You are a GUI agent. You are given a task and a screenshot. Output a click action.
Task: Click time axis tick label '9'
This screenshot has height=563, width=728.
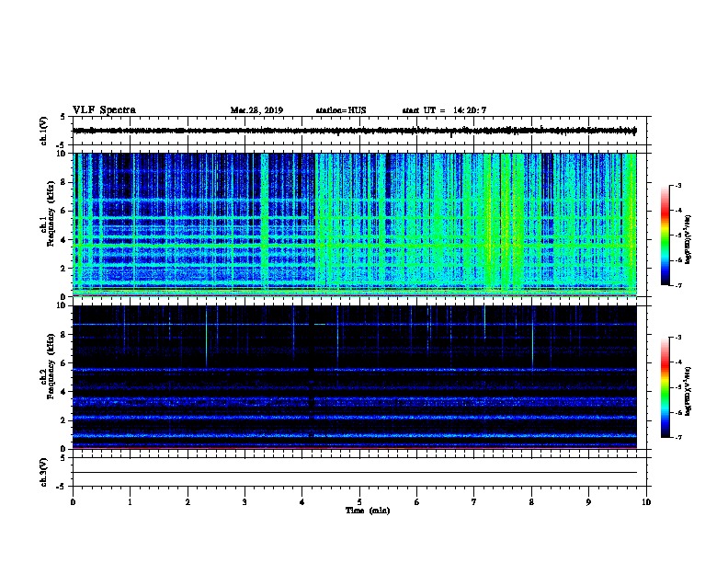tap(588, 501)
